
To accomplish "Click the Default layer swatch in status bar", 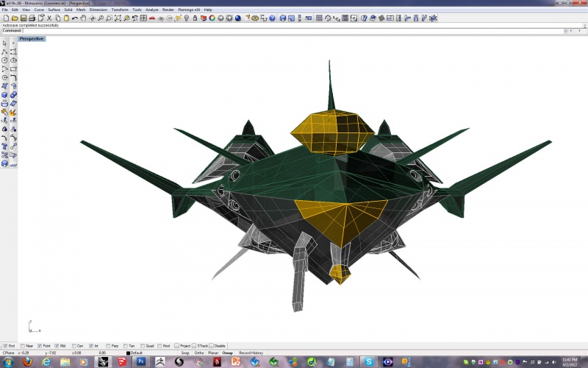I will [x=128, y=353].
